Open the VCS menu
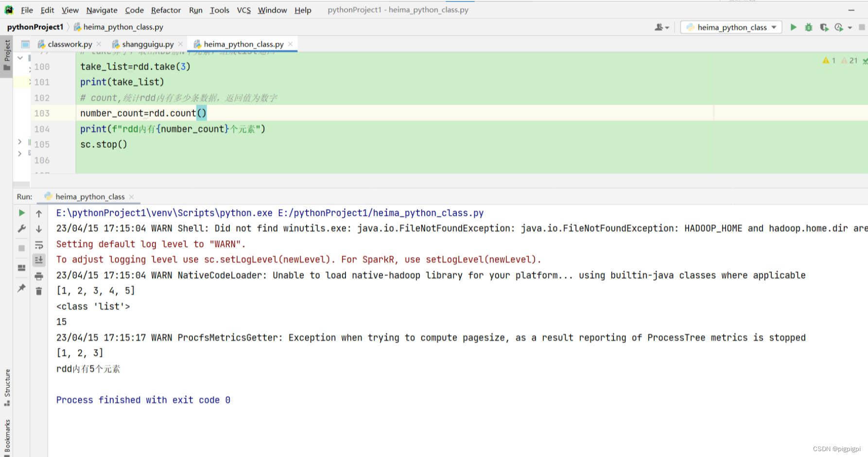 point(243,10)
